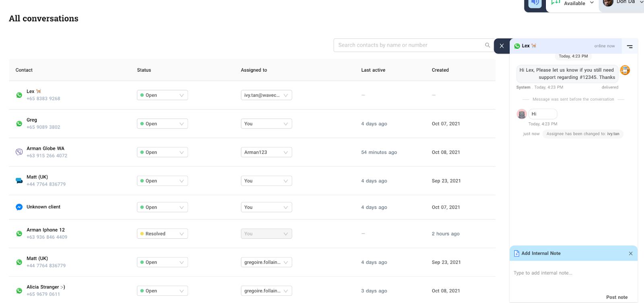
Task: Click the search magnifier icon
Action: tap(487, 45)
